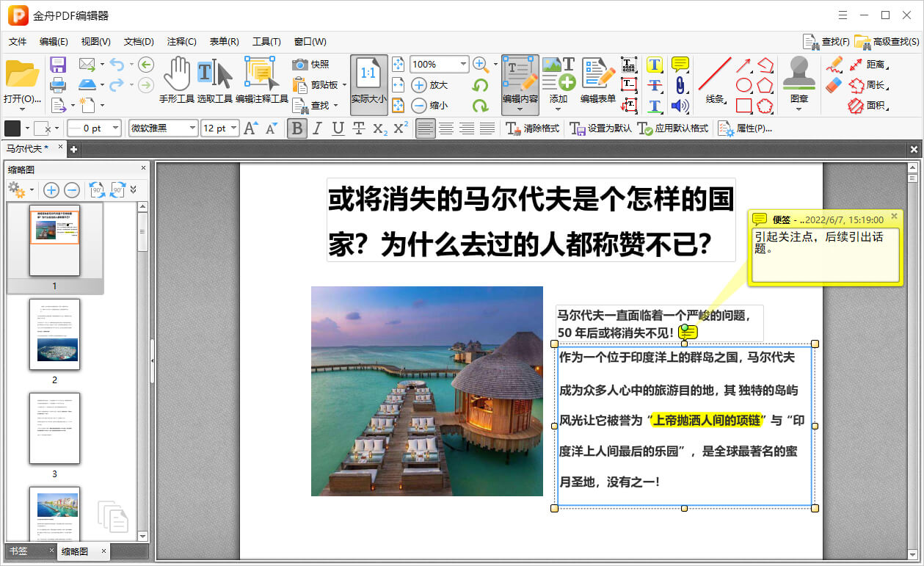This screenshot has height=566, width=924.
Task: Select the Hand tool (手形工具)
Action: coord(176,79)
